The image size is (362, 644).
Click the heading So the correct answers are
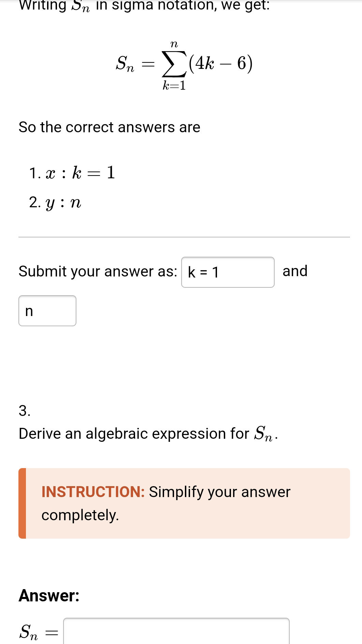109,126
